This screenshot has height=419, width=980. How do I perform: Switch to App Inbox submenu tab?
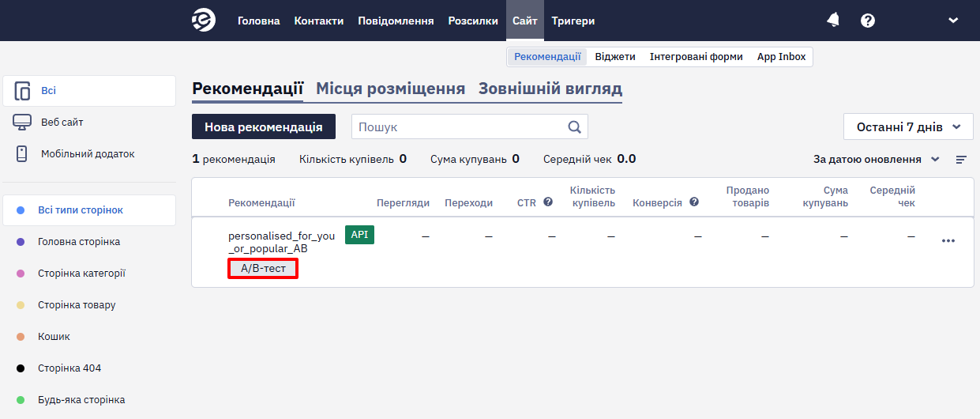click(x=782, y=57)
